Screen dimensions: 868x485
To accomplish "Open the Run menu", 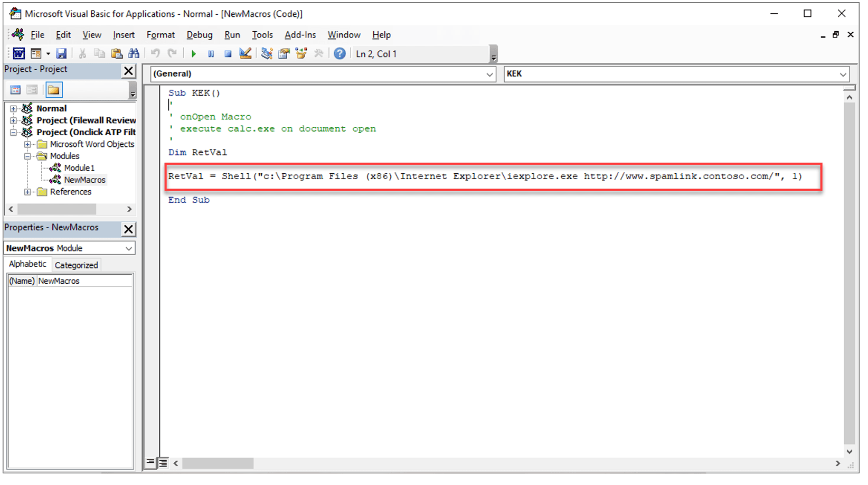I will (x=232, y=35).
